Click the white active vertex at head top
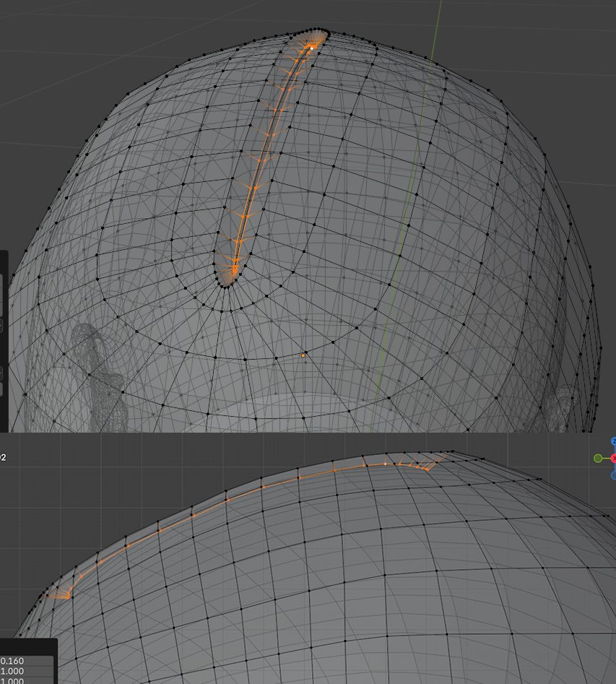This screenshot has width=616, height=684. [x=313, y=48]
